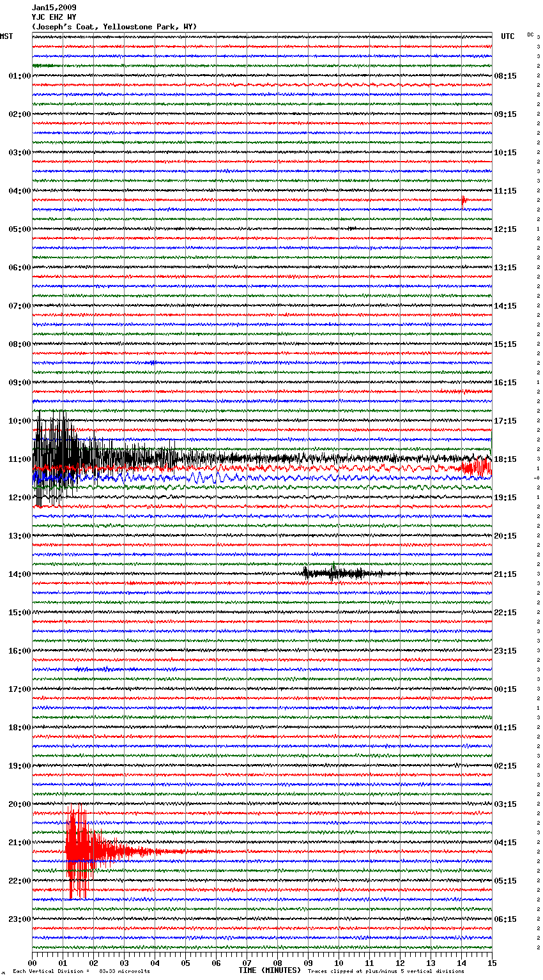The image size is (543, 980).
Task: Click the 17:15 UTC time label
Action: pos(505,421)
